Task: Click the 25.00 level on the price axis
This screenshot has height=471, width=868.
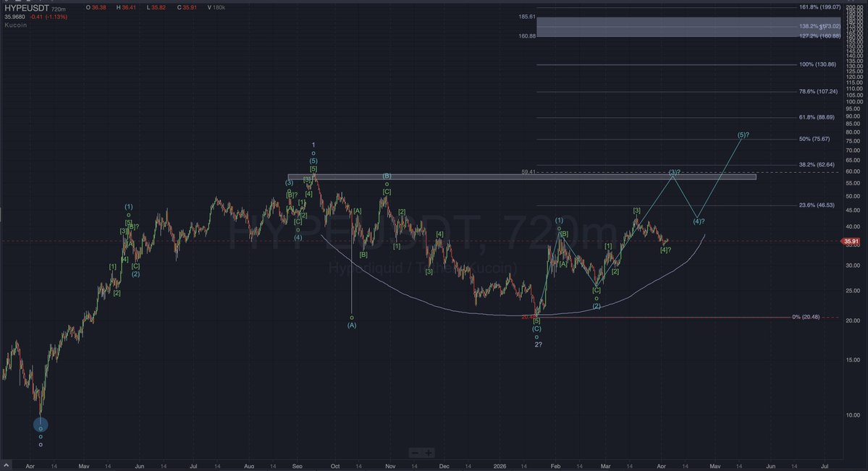Action: [x=853, y=291]
